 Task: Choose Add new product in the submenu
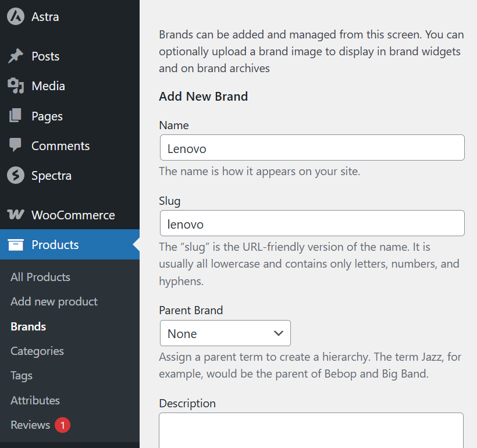click(x=54, y=301)
